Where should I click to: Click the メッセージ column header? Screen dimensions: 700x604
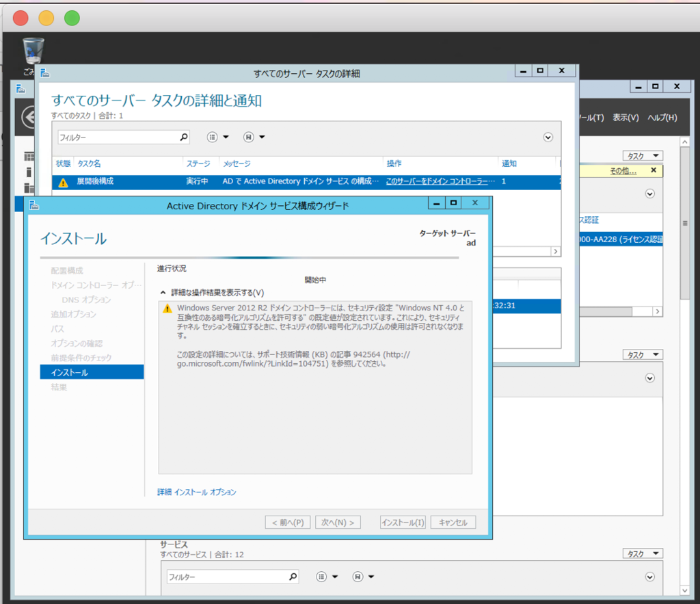click(237, 163)
